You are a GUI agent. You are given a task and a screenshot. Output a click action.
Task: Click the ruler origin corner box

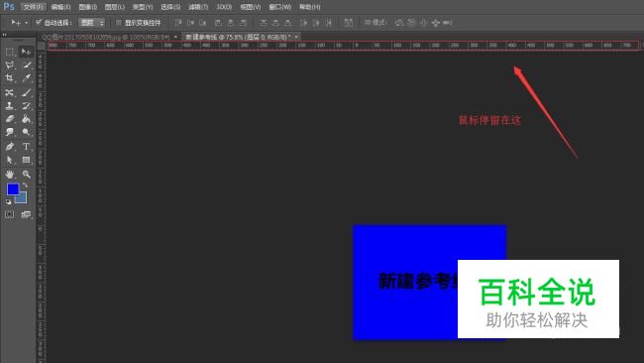42,46
